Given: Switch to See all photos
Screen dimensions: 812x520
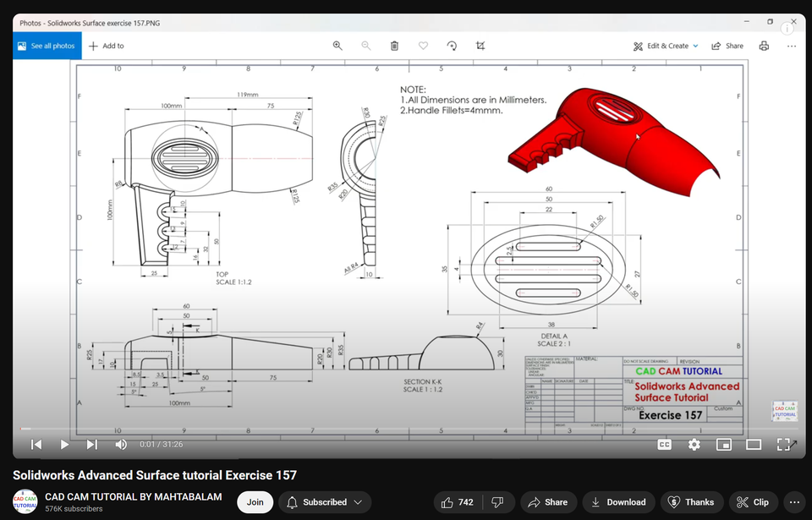Looking at the screenshot, I should coord(47,46).
